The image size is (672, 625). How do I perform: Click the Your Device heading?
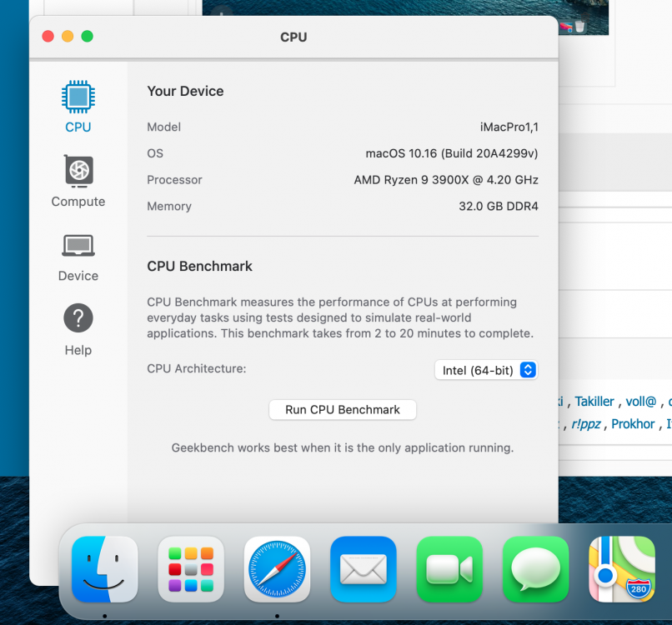185,91
